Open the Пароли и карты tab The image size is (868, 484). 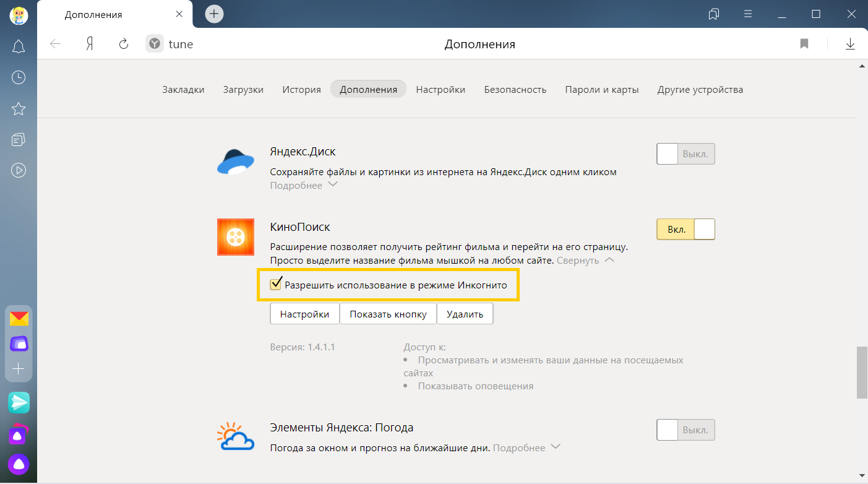pos(601,89)
